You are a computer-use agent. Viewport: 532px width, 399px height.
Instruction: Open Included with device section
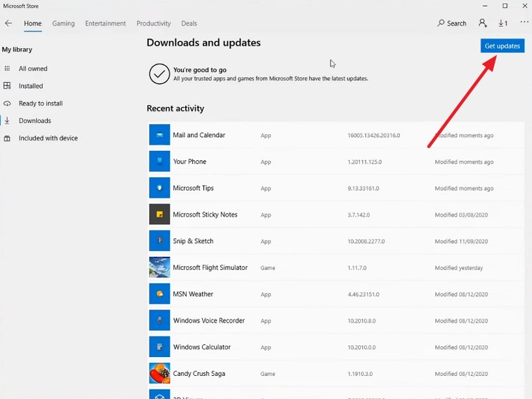click(x=48, y=138)
